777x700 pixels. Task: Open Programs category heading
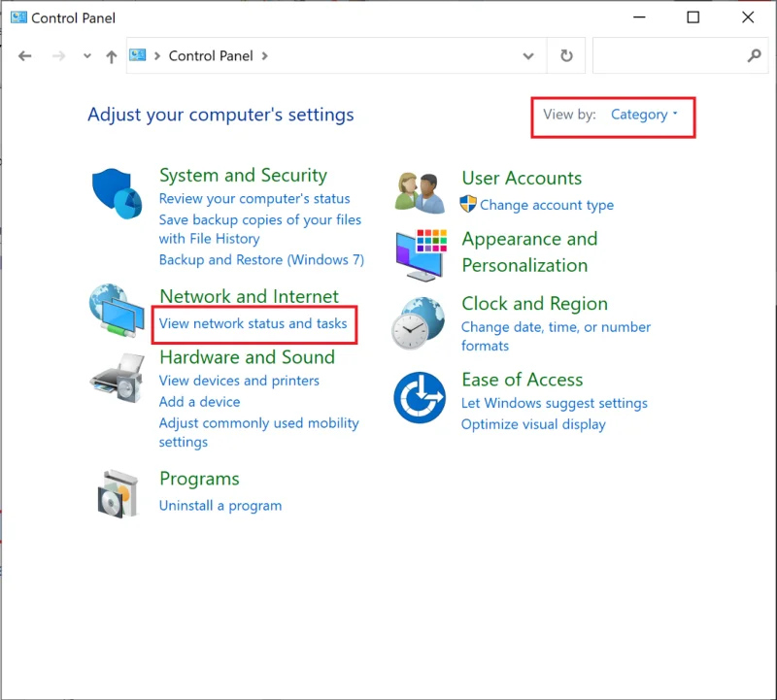coord(199,479)
